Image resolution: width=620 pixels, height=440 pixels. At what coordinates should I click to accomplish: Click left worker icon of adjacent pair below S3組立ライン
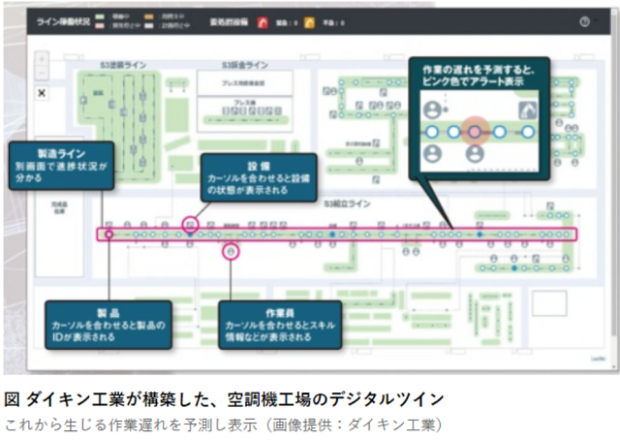(406, 251)
